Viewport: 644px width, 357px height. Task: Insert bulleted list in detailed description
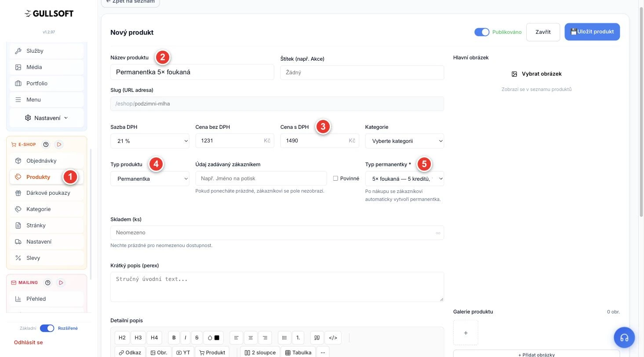284,338
